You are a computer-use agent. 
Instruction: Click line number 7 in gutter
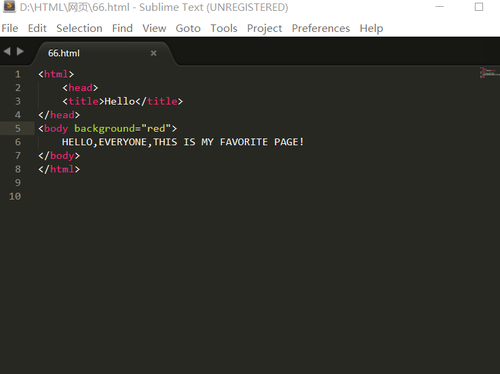pos(18,156)
